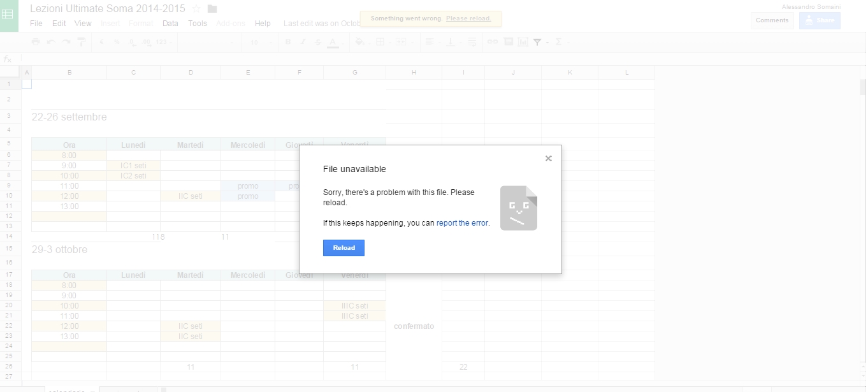Click the Share button
Image resolution: width=868 pixels, height=392 pixels.
tap(820, 20)
